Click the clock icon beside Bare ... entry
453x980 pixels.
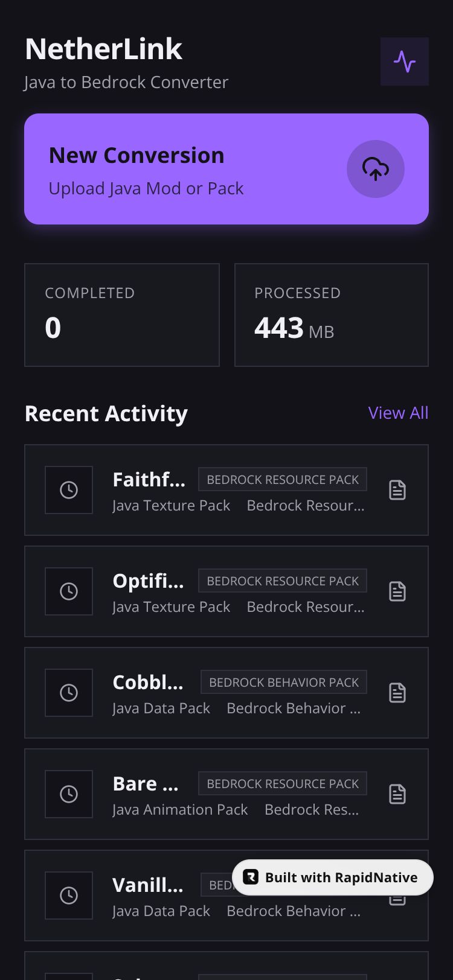coord(69,794)
